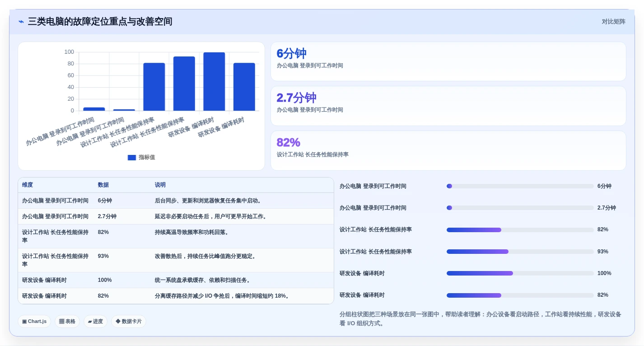Image resolution: width=644 pixels, height=346 pixels.
Task: Click the 研发设备 progress bar showing 82%
Action: point(520,295)
